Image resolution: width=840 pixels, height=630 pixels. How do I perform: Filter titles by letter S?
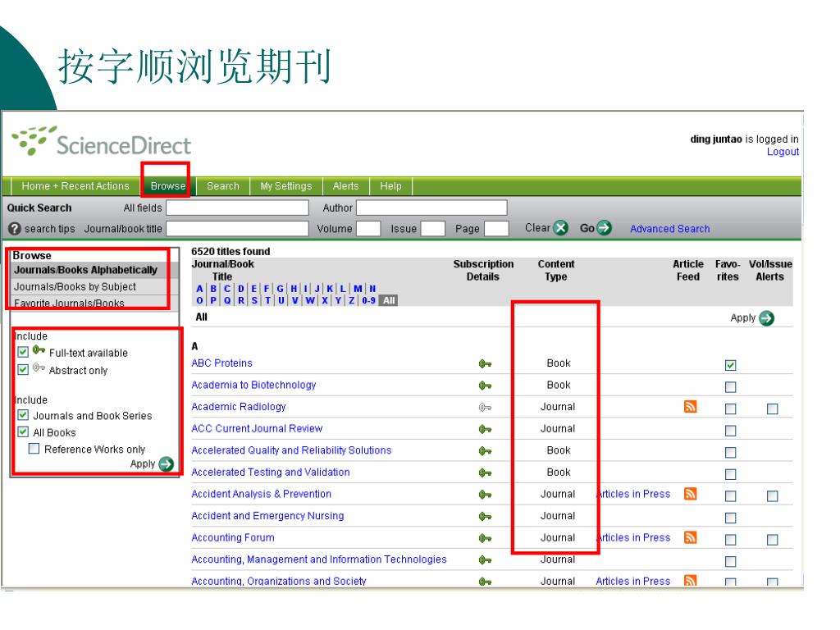click(254, 300)
